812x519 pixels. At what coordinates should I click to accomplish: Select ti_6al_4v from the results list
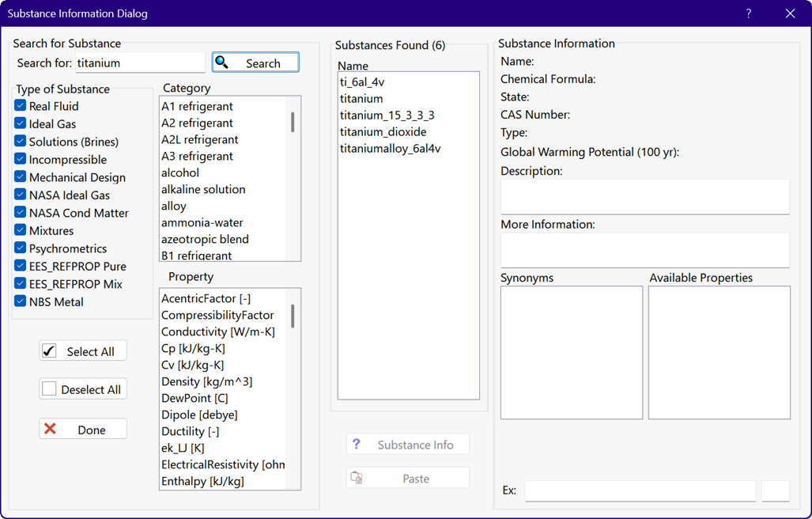tap(362, 82)
